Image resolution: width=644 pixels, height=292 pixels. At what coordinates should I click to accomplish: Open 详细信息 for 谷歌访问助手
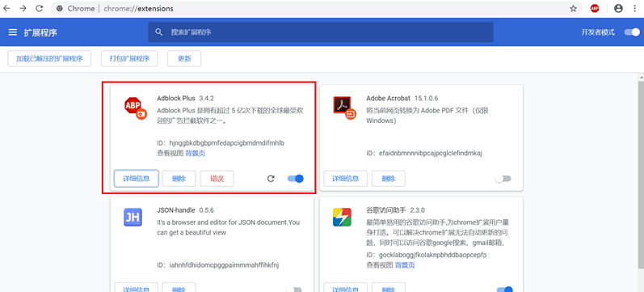pos(345,287)
